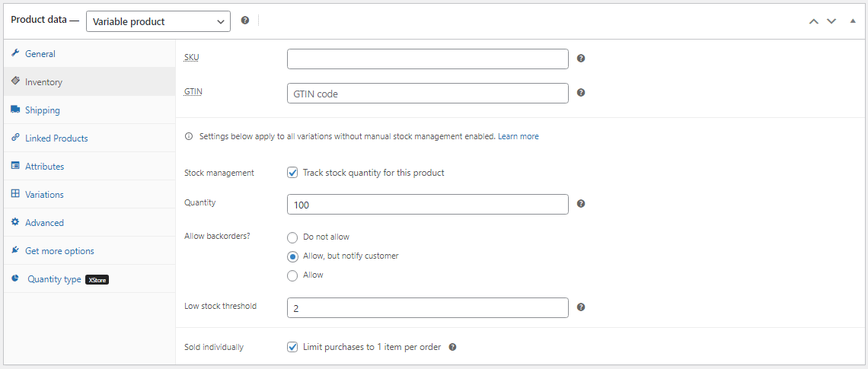Screen dimensions: 868x369
Task: Select the plain Allow backorders radio button
Action: coord(292,275)
